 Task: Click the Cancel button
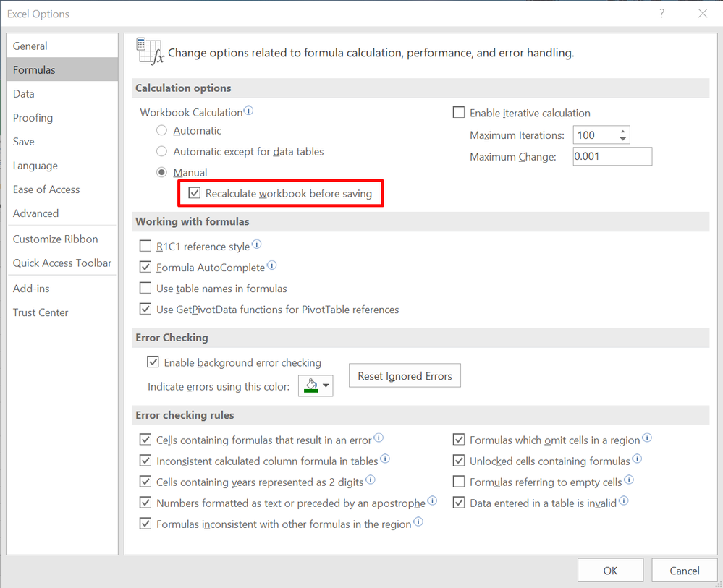click(x=684, y=571)
